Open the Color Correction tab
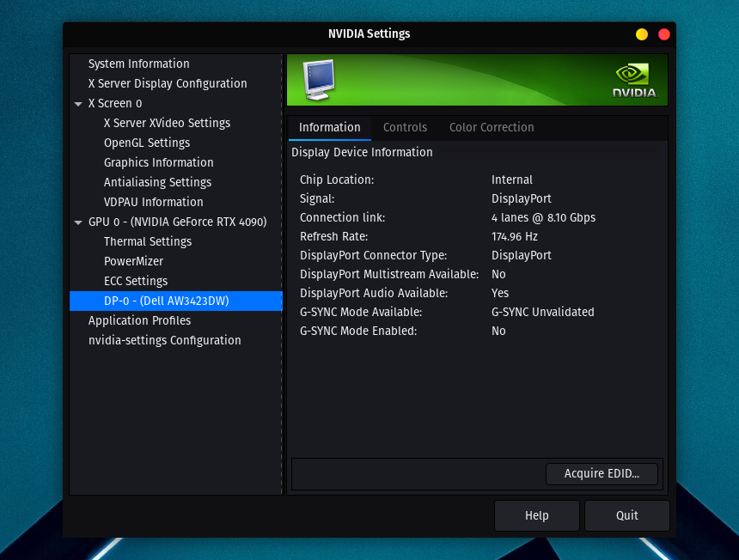The height and width of the screenshot is (560, 739). point(492,127)
